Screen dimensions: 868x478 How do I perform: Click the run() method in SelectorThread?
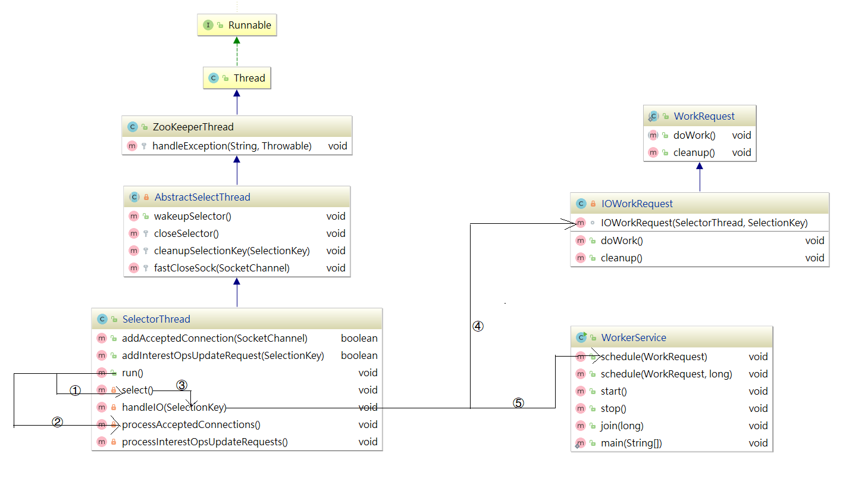(x=133, y=373)
